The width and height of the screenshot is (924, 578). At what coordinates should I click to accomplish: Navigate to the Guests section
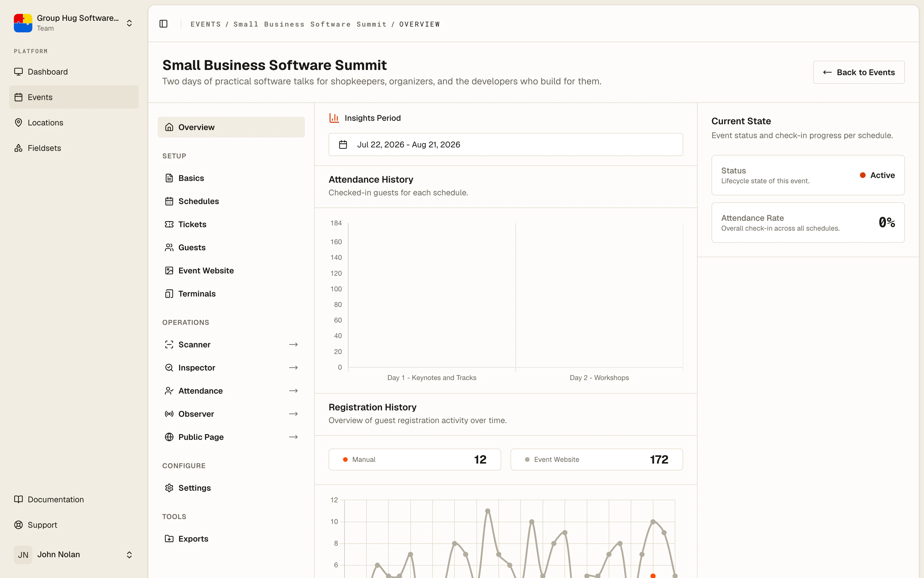231,247
